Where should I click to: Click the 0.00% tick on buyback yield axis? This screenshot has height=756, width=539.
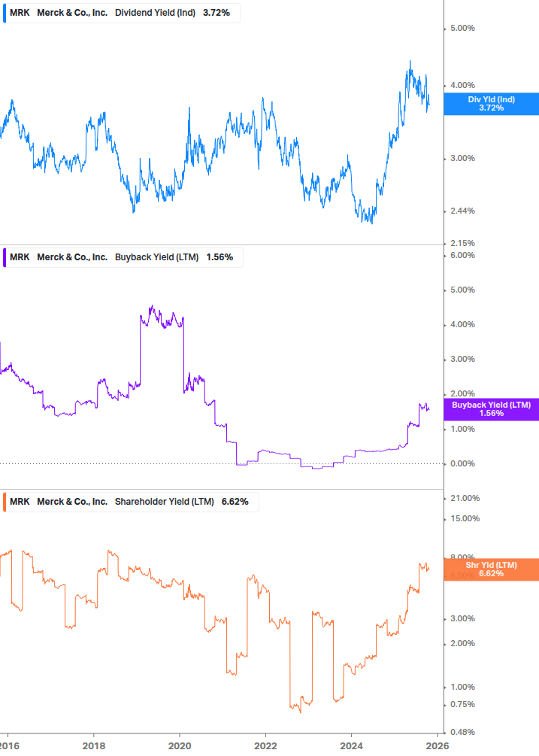(462, 463)
